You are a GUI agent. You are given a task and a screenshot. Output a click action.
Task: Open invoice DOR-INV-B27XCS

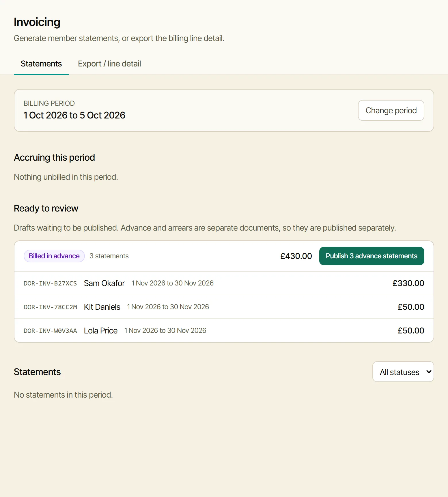(x=50, y=283)
